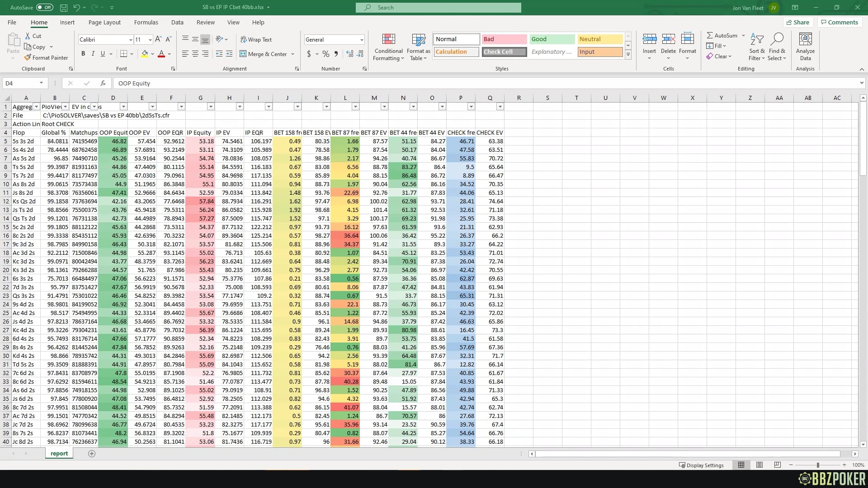Viewport: 868px width, 488px height.
Task: Open the font name Calibri dropdown
Action: [131, 40]
